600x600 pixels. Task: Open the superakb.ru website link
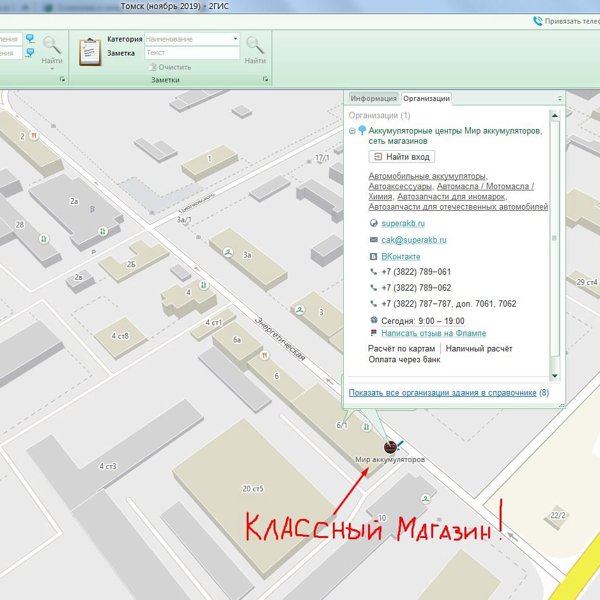pos(403,223)
